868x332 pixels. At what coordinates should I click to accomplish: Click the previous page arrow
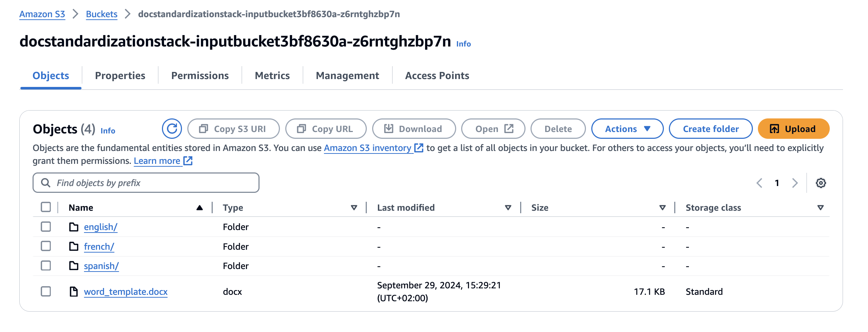point(759,183)
